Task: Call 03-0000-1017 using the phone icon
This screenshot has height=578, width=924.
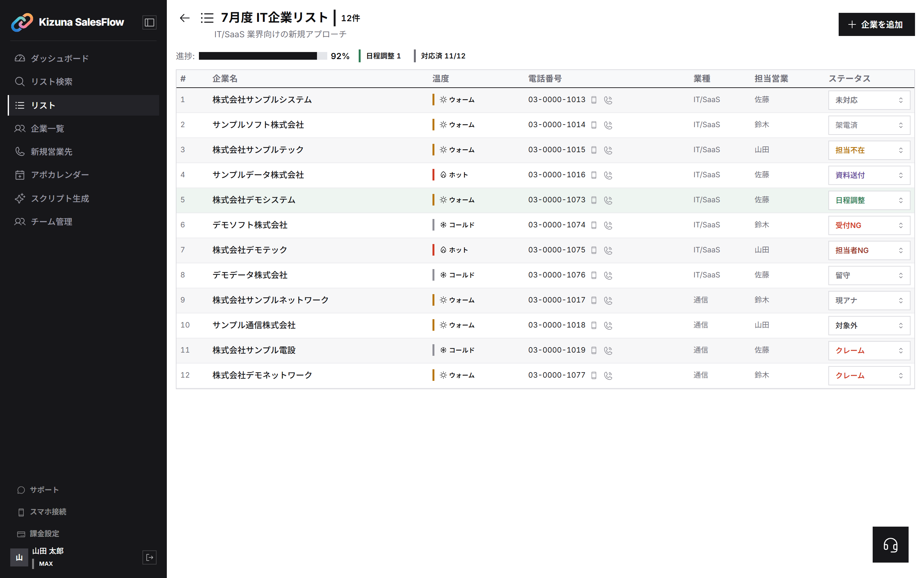Action: coord(608,300)
